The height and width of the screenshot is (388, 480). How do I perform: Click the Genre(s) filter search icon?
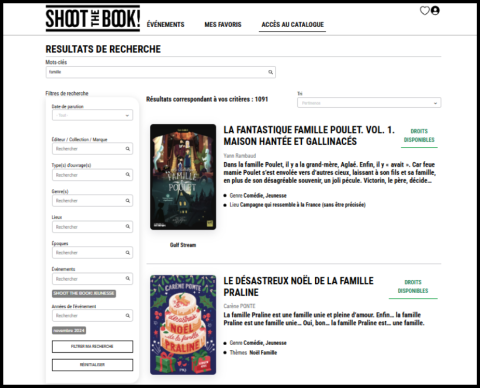[x=128, y=201]
